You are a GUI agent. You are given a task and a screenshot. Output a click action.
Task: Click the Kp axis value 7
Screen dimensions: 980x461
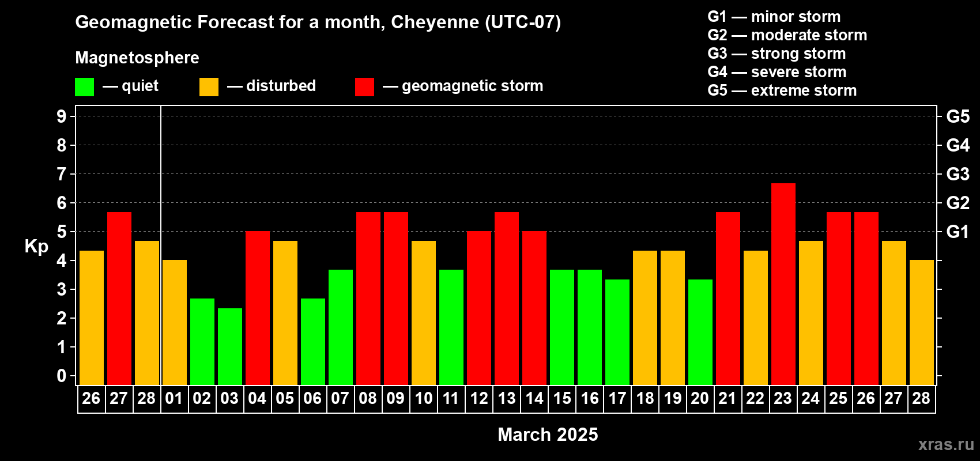62,174
